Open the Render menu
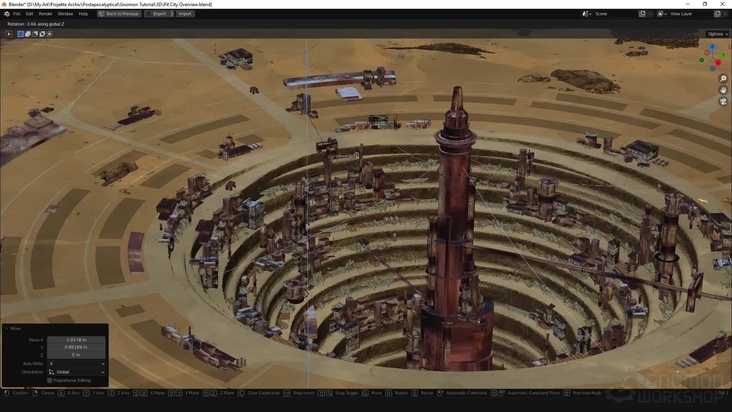 pyautogui.click(x=43, y=14)
